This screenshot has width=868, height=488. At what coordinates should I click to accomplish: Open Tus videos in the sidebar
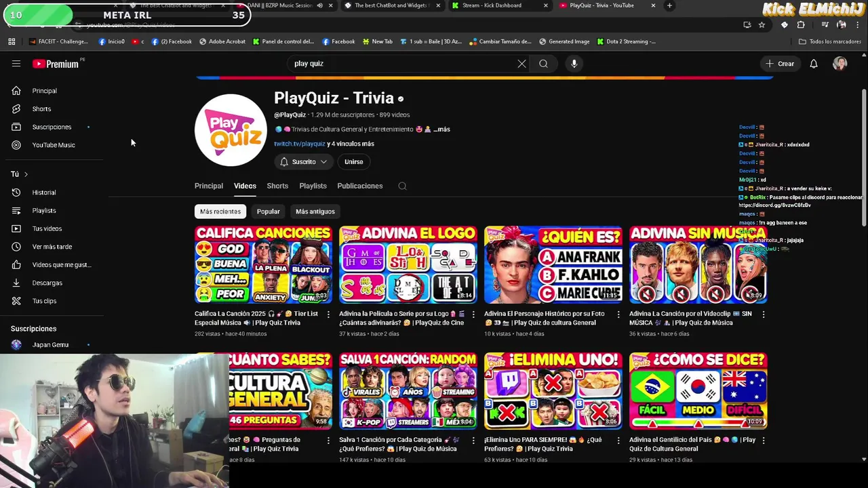pyautogui.click(x=47, y=228)
